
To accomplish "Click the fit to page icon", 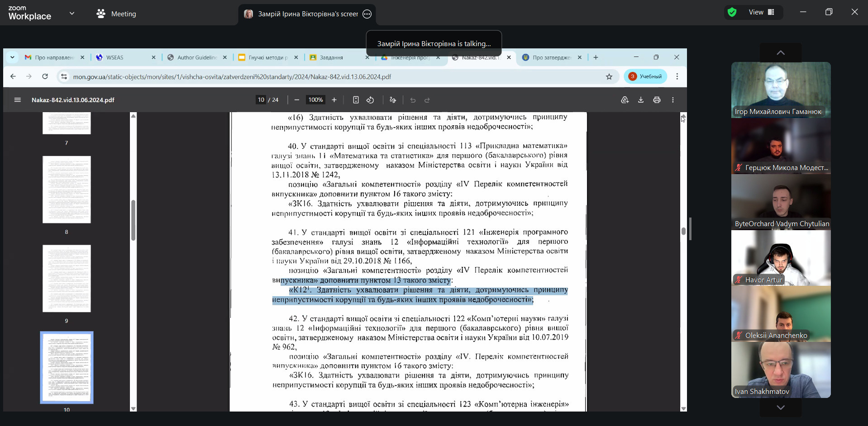I will 356,100.
